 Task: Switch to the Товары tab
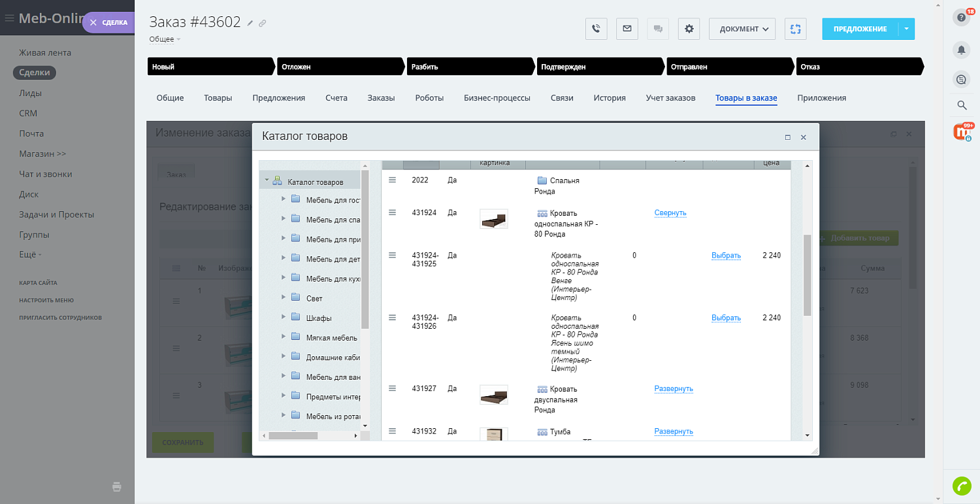pyautogui.click(x=218, y=97)
